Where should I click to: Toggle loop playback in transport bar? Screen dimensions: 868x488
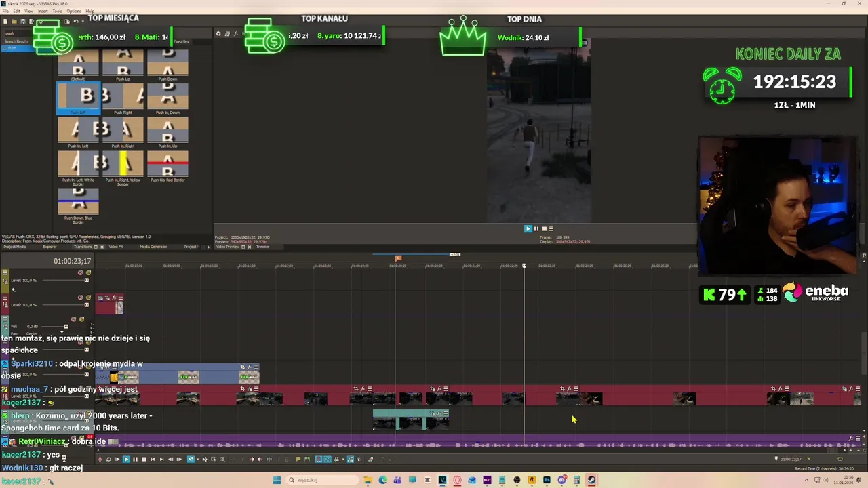[x=108, y=460]
